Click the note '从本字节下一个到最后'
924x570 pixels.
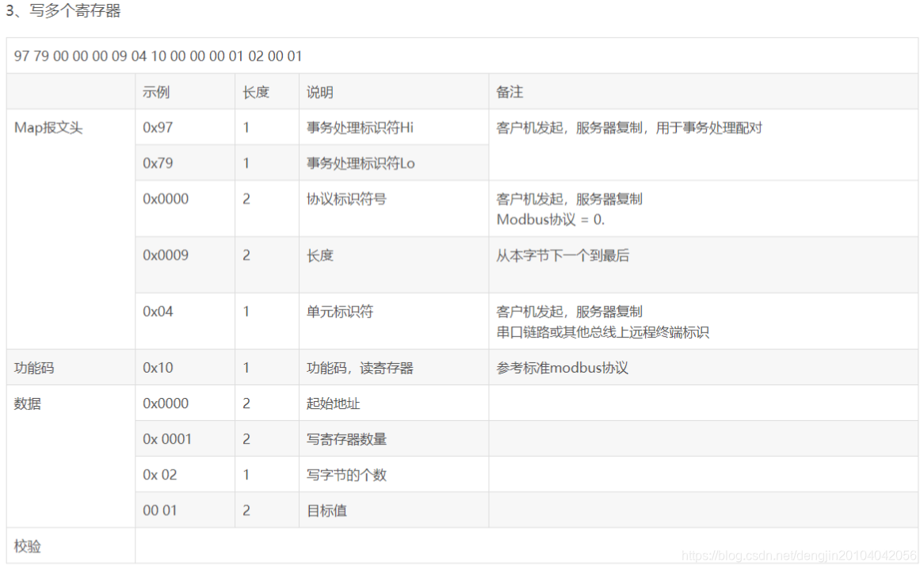pyautogui.click(x=563, y=255)
